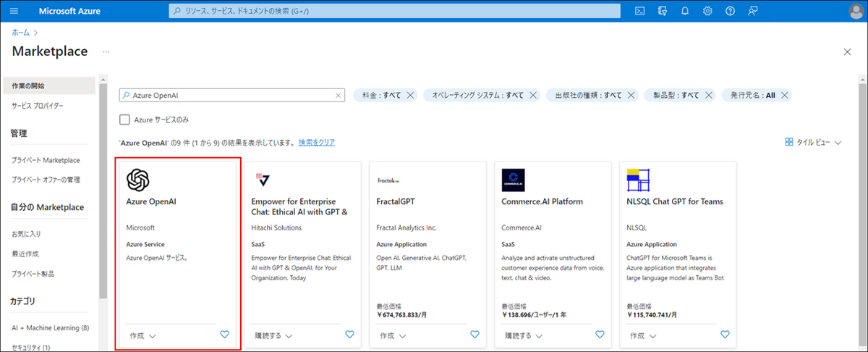Open the Azure portal hamburger menu
Image resolution: width=868 pixels, height=352 pixels.
(x=14, y=11)
